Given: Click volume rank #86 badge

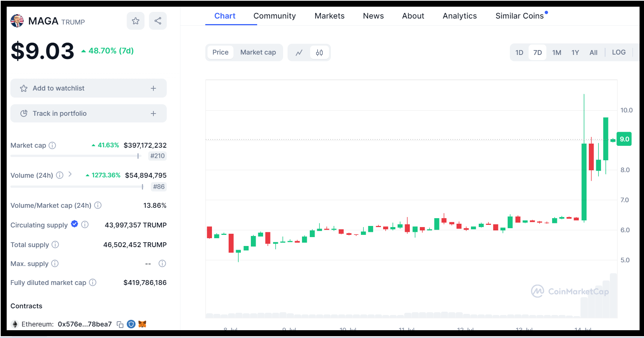Looking at the screenshot, I should pos(159,187).
